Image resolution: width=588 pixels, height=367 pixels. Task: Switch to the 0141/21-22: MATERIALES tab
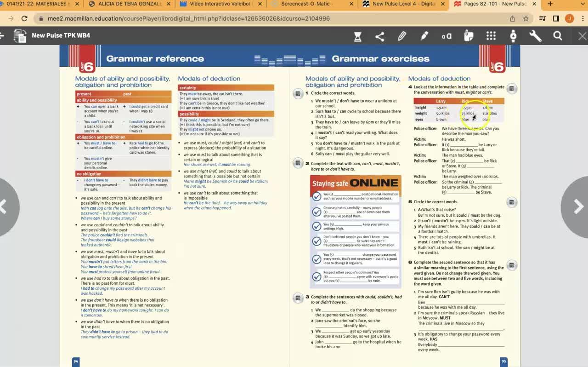point(40,4)
